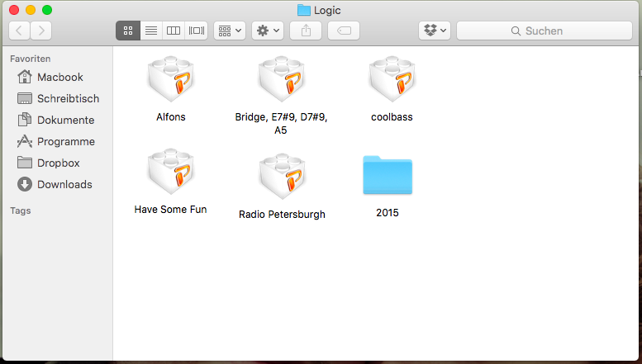Open Macbook home in sidebar

50,77
